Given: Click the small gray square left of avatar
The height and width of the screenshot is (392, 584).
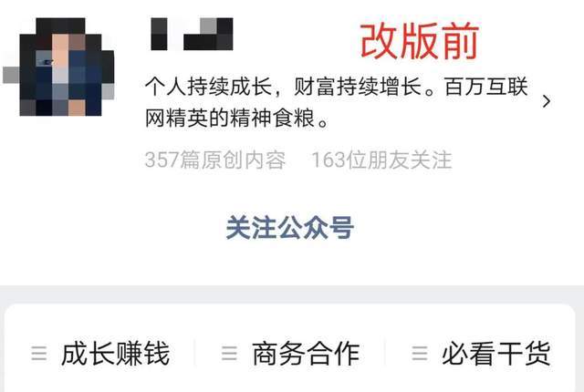Looking at the screenshot, I should (x=11, y=75).
